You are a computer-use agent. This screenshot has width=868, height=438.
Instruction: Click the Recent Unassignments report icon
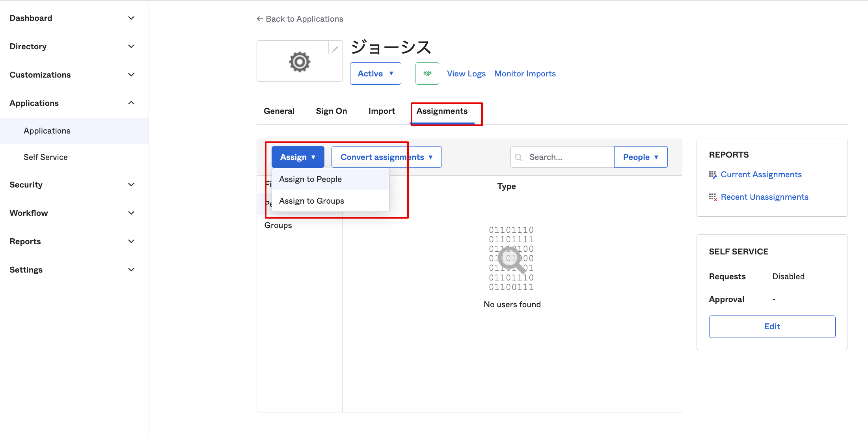coord(712,197)
